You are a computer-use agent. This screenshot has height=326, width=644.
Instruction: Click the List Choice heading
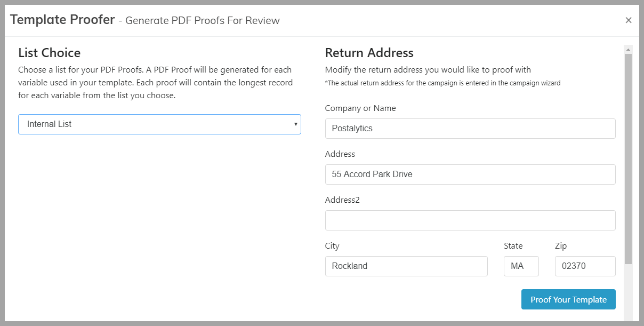point(50,53)
